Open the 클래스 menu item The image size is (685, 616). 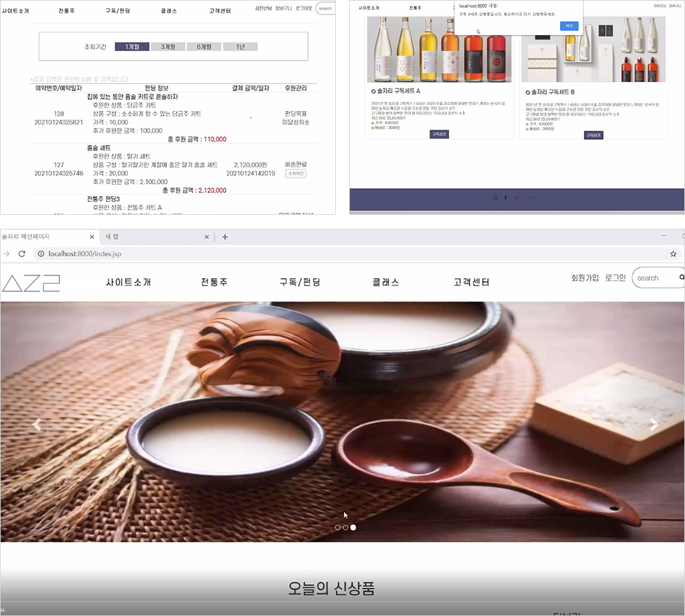(x=386, y=282)
